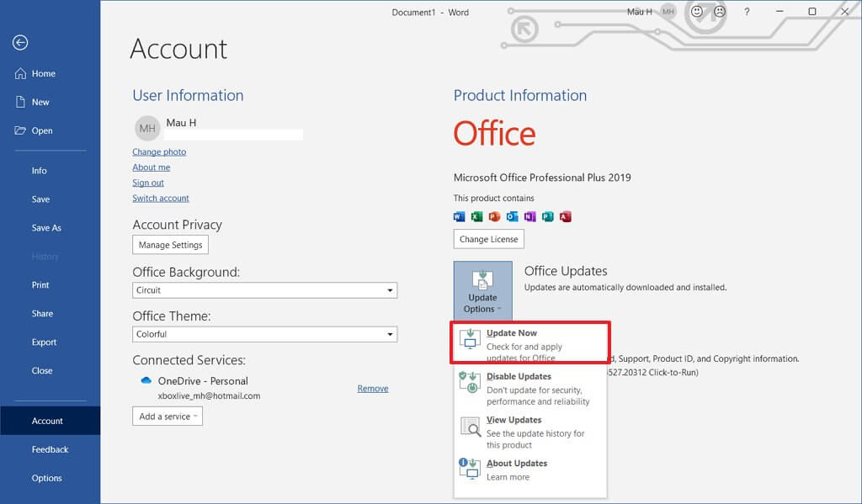Click the Excel app icon under product contains

click(476, 216)
